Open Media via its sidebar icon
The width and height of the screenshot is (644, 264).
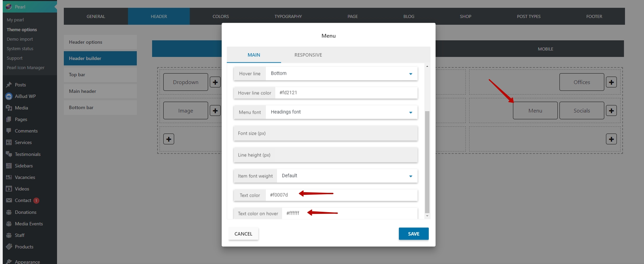pos(9,108)
